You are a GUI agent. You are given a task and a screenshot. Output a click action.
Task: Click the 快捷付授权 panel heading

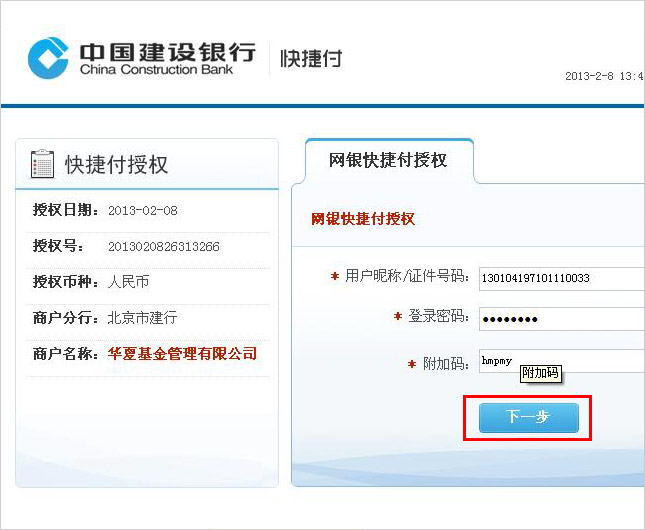tap(116, 165)
